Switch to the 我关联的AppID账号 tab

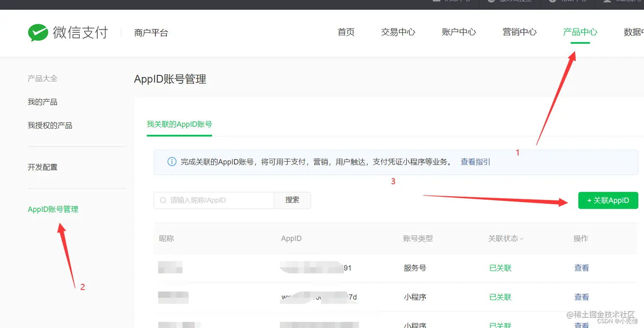[x=179, y=124]
